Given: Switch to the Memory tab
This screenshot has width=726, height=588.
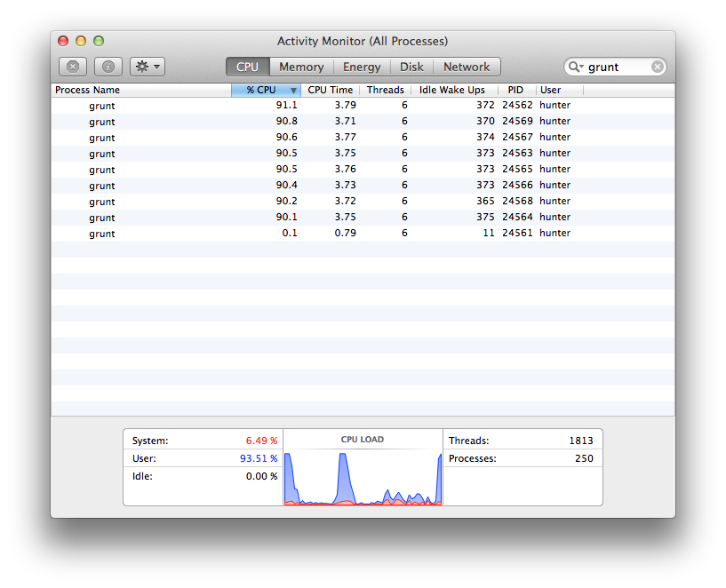Looking at the screenshot, I should click(301, 67).
